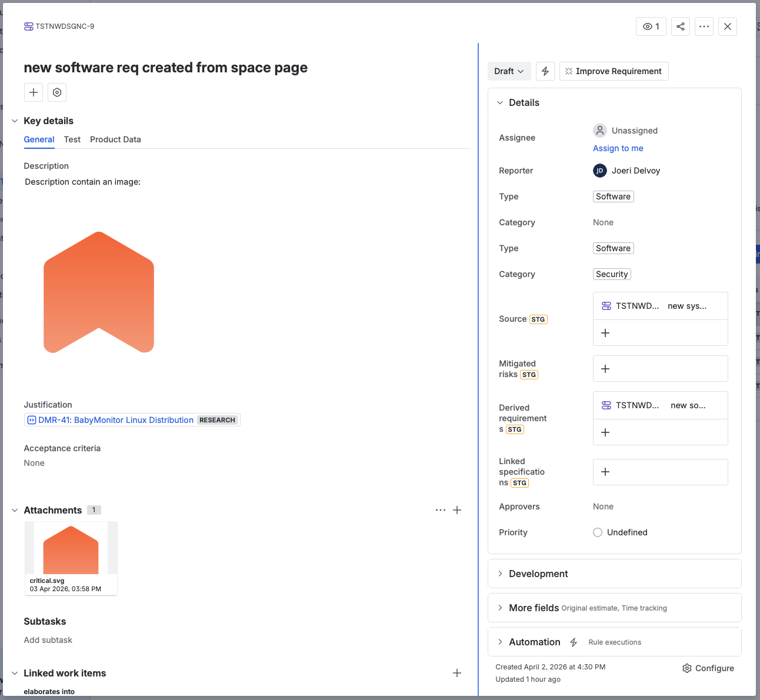Click the hexagon apps icon under title

tap(57, 92)
